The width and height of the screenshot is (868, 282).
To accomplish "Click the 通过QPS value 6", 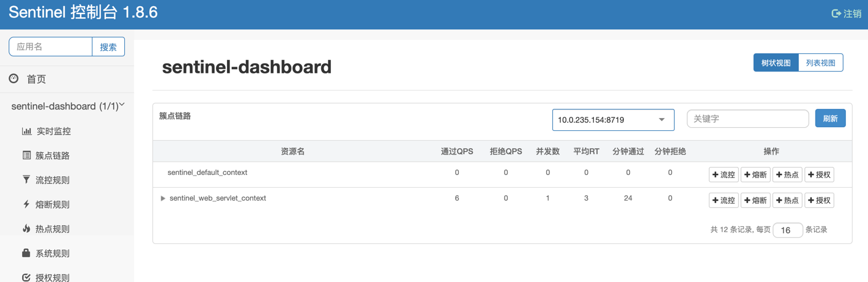I will pyautogui.click(x=457, y=198).
